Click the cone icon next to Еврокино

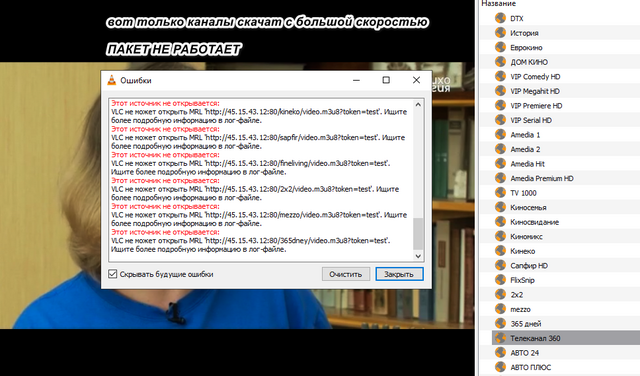[x=500, y=47]
